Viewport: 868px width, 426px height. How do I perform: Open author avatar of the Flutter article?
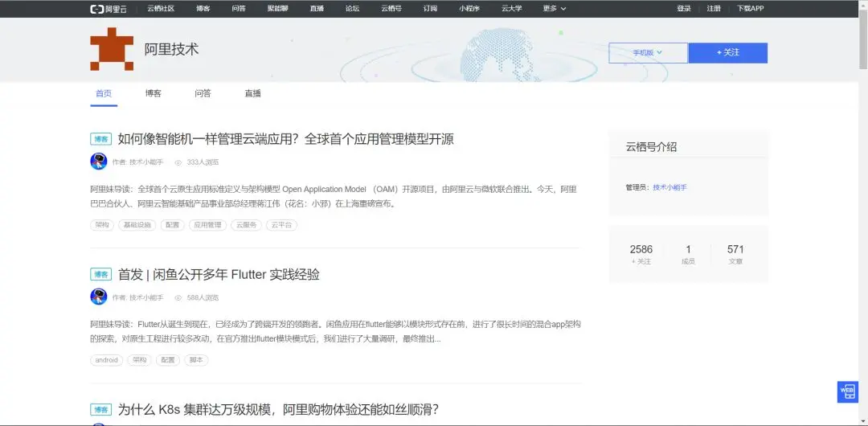99,297
